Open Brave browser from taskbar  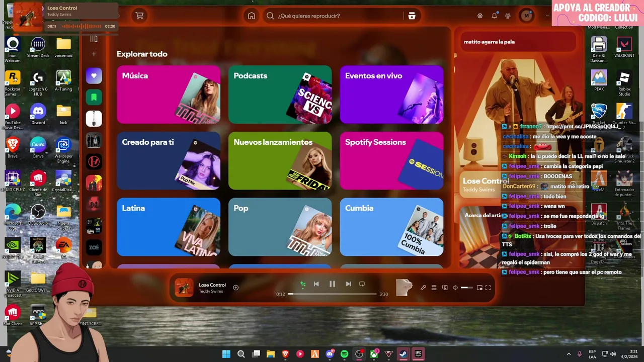click(285, 354)
